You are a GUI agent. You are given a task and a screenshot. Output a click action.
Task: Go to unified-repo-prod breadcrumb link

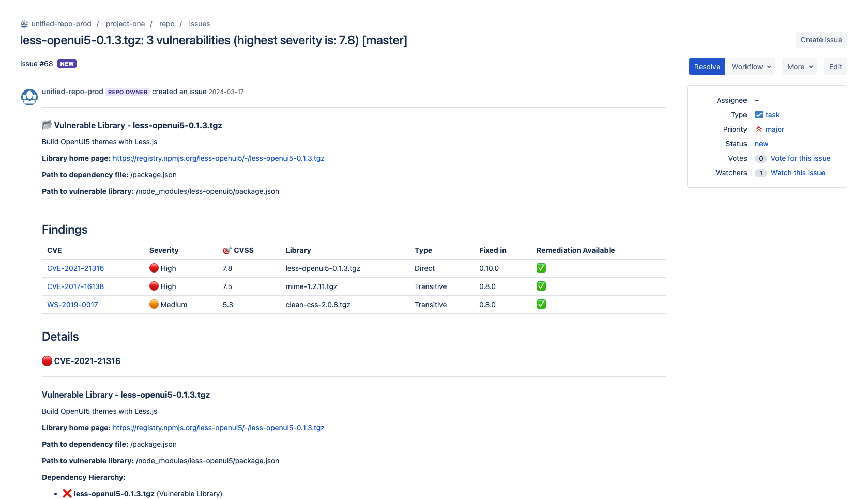pyautogui.click(x=61, y=24)
